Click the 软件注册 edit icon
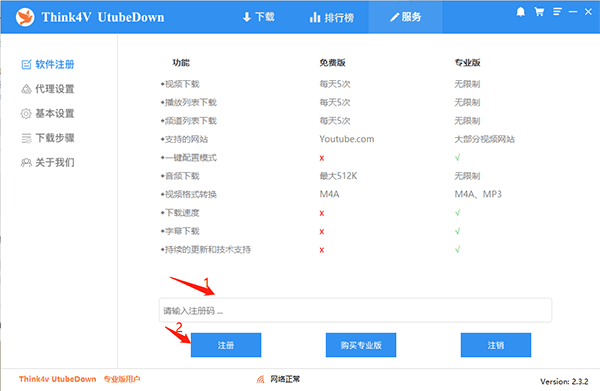The height and width of the screenshot is (391, 600). [x=26, y=65]
